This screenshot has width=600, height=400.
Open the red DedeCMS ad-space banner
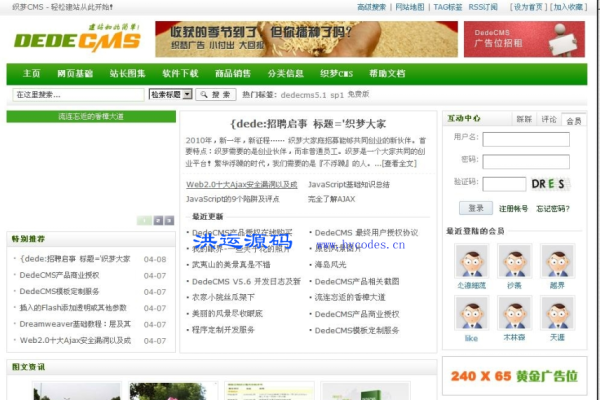point(524,39)
